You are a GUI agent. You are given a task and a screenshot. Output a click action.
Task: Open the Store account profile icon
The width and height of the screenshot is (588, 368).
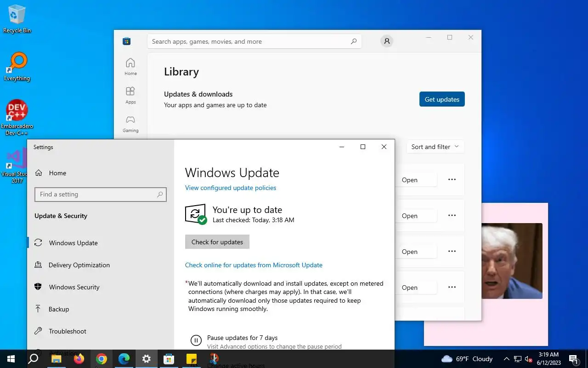[x=387, y=41]
